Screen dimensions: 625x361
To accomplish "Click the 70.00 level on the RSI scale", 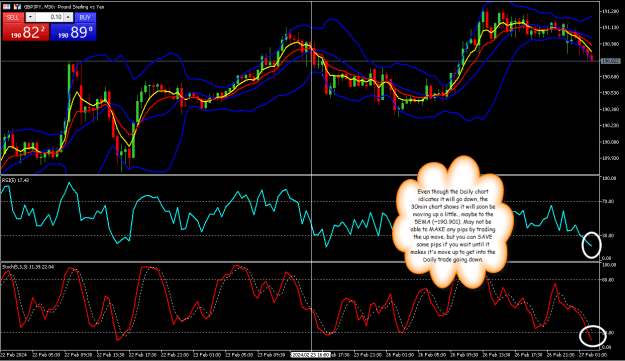I will (609, 202).
